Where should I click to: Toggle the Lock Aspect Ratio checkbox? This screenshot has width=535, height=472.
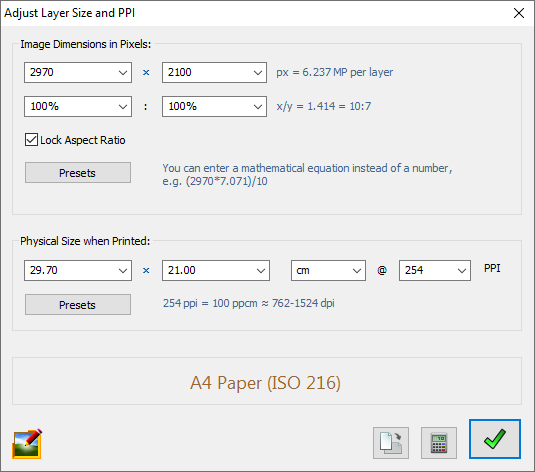click(x=31, y=140)
